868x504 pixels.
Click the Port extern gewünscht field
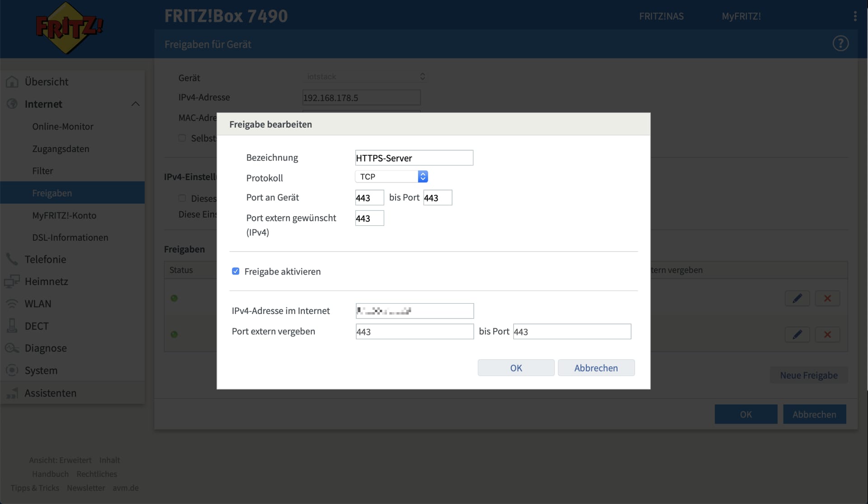[369, 218]
